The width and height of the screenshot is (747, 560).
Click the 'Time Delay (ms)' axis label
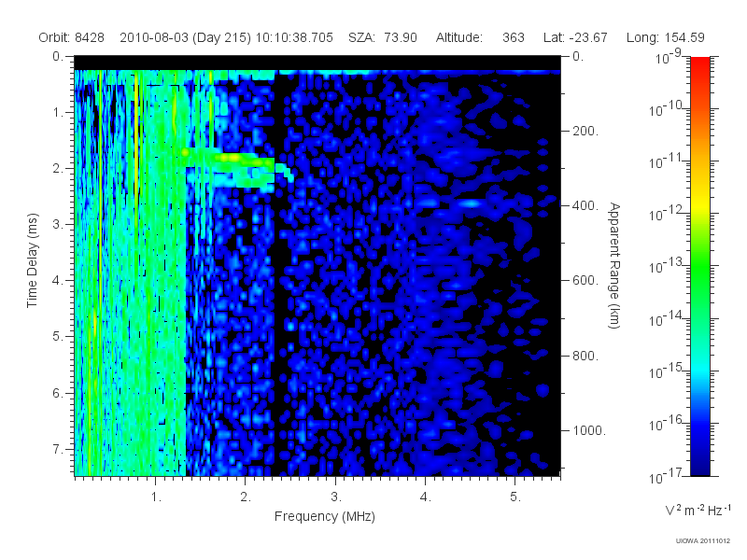coord(32,260)
